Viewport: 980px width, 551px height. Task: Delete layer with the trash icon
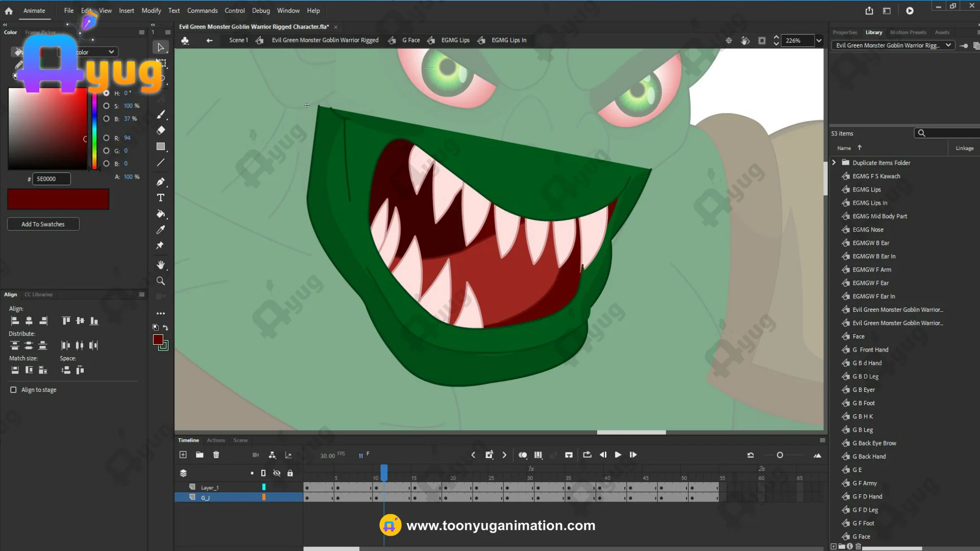(216, 455)
